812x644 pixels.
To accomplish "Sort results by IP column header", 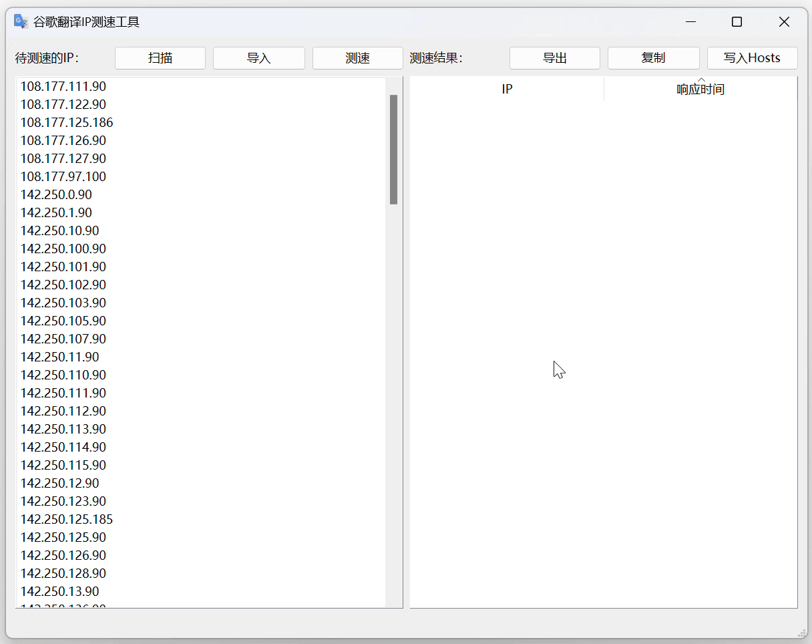I will (x=507, y=90).
